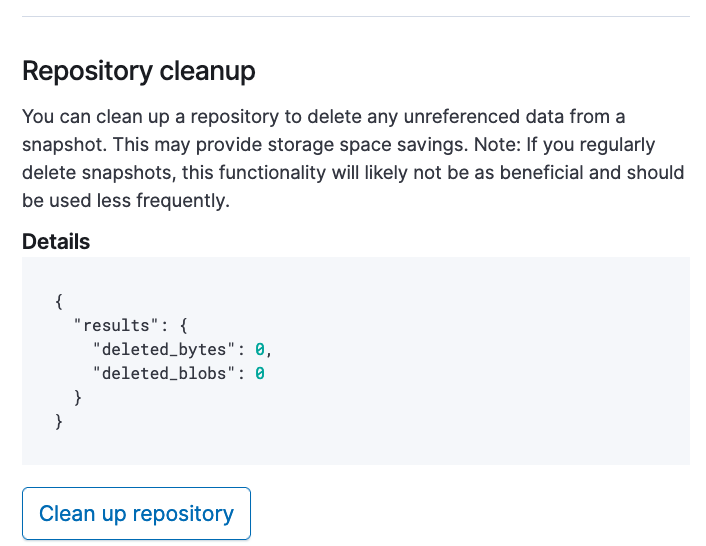Click the phrase "unreferenced data" in description

tap(479, 117)
